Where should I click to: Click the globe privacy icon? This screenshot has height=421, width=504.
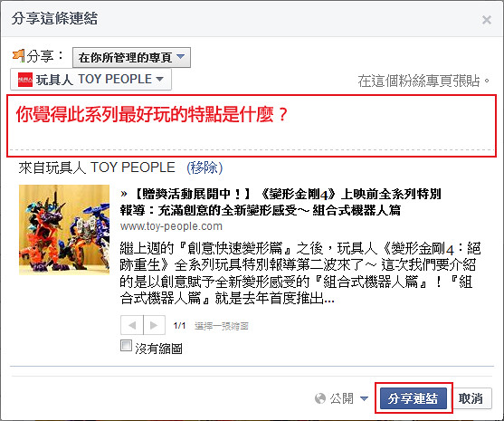320,398
